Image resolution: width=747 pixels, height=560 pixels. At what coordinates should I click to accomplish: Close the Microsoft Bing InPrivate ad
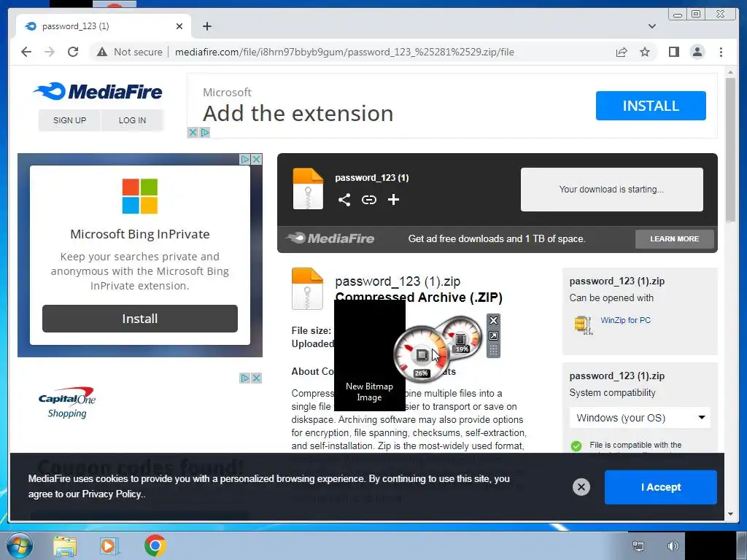[256, 159]
